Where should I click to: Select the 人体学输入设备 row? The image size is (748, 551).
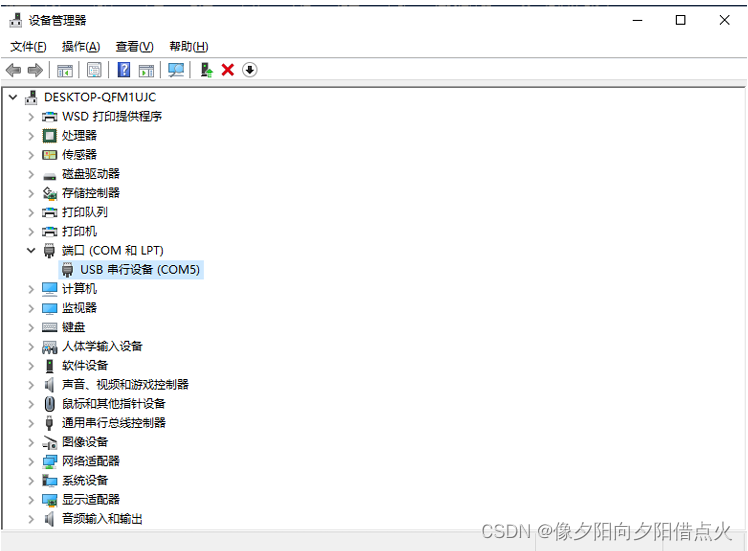point(102,346)
